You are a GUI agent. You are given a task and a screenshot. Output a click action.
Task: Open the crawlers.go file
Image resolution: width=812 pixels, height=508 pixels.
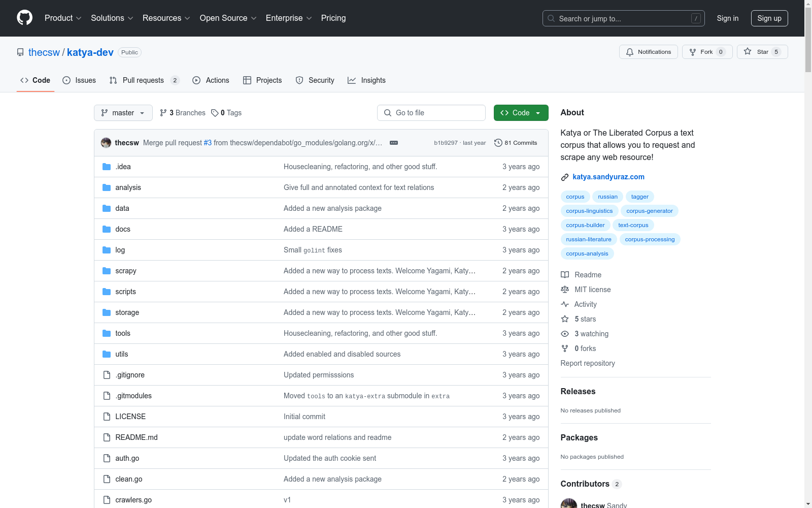coord(133,500)
